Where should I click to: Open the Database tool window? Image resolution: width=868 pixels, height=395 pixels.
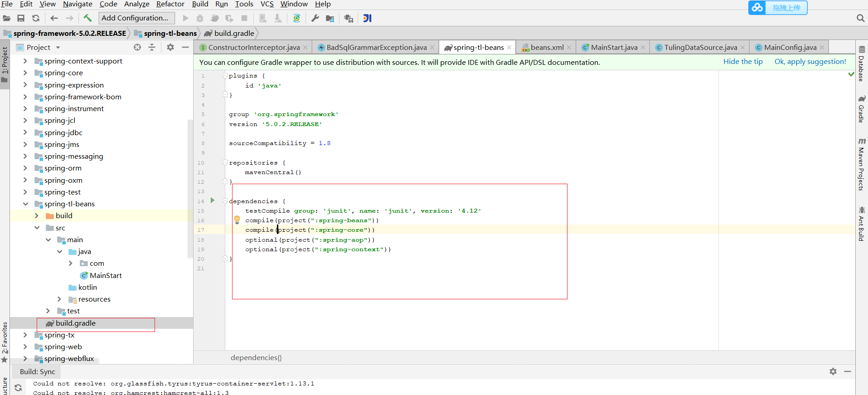pyautogui.click(x=861, y=63)
